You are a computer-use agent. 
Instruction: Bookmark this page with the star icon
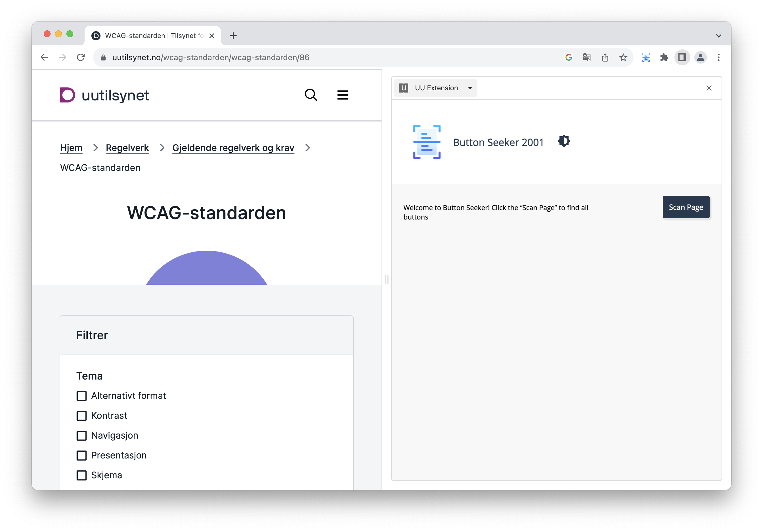[x=623, y=57]
